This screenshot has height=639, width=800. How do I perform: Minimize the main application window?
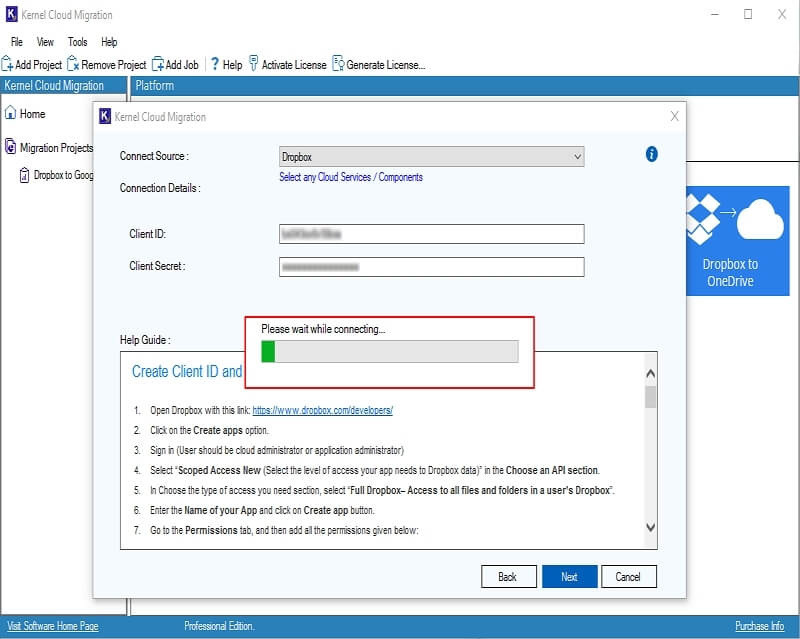pyautogui.click(x=715, y=14)
